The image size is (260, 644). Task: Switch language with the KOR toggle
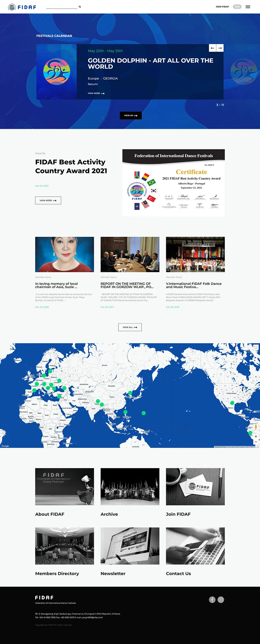coord(237,7)
